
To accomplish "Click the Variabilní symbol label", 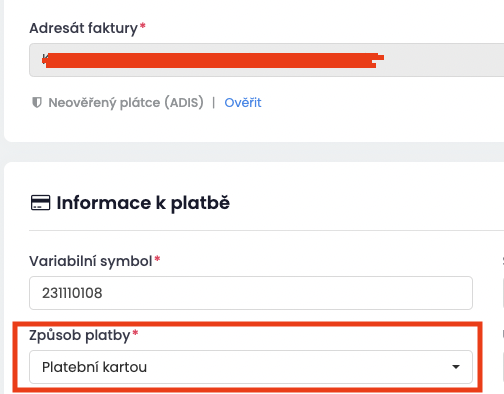I will [x=91, y=261].
